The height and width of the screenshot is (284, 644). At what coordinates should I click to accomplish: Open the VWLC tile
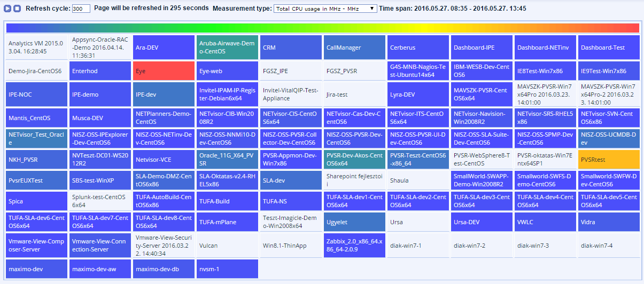[545, 222]
